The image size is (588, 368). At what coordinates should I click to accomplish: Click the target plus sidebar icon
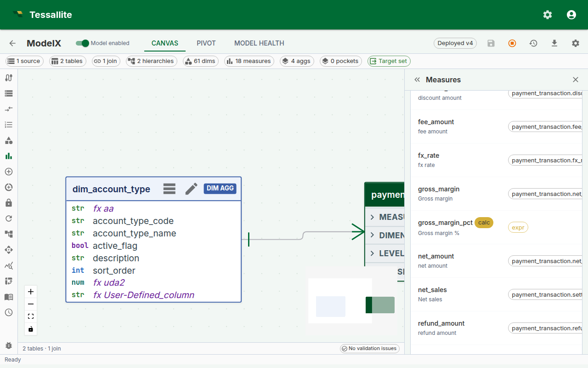pos(8,187)
